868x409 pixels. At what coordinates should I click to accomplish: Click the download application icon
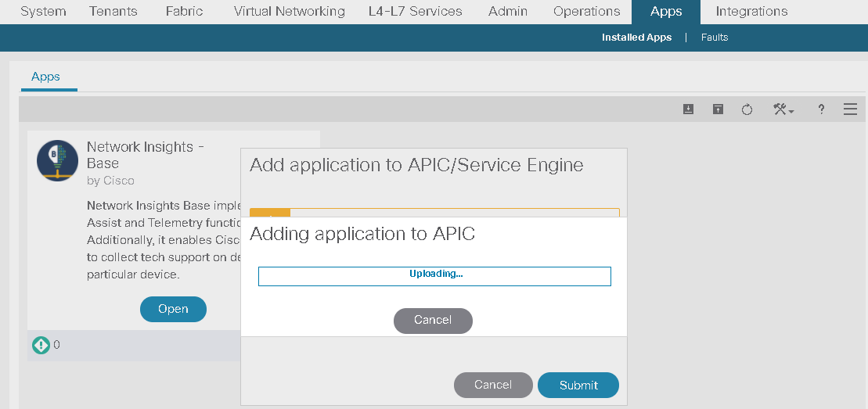coord(688,109)
